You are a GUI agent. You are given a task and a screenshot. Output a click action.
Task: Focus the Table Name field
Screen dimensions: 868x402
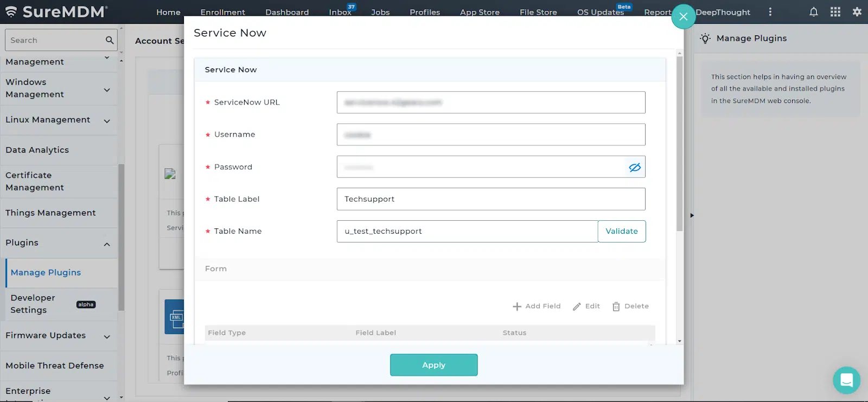point(467,231)
